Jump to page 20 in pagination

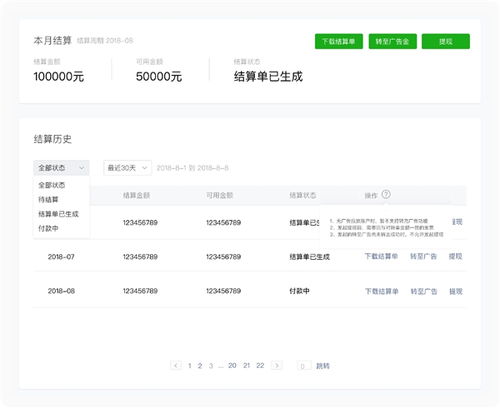pos(232,365)
